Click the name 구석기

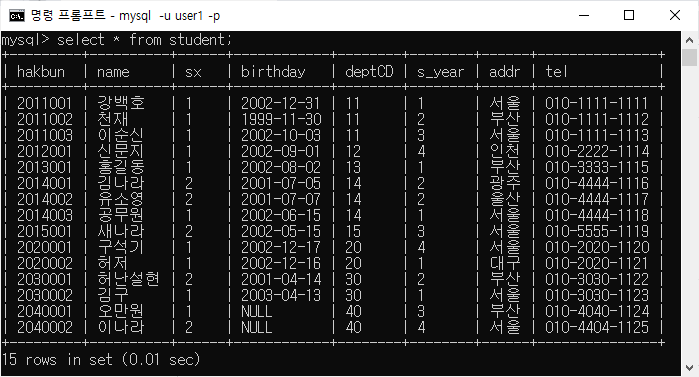point(121,248)
